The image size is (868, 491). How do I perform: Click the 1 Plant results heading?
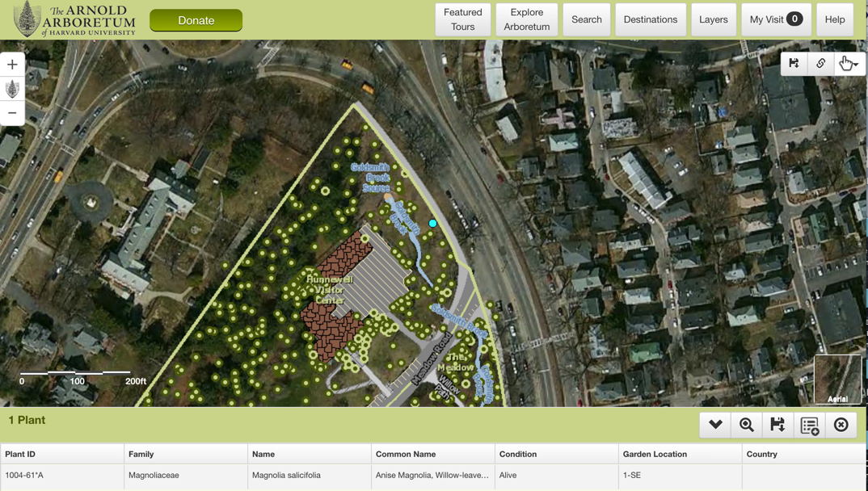click(27, 420)
